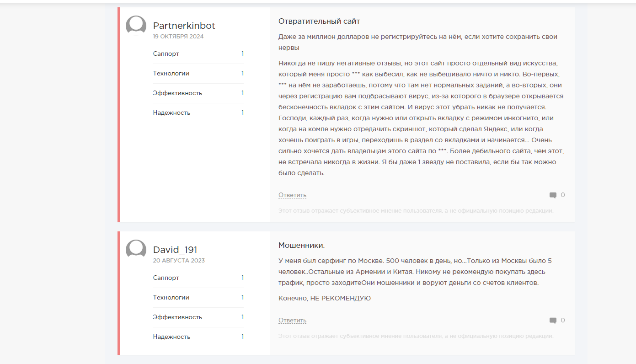Click David_191's gray avatar icon
This screenshot has width=636, height=364.
pyautogui.click(x=136, y=250)
